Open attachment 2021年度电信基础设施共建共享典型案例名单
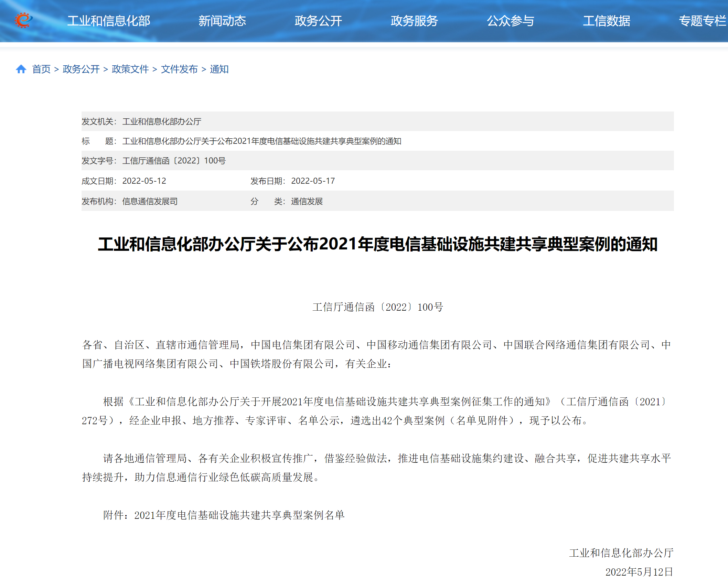 point(239,515)
